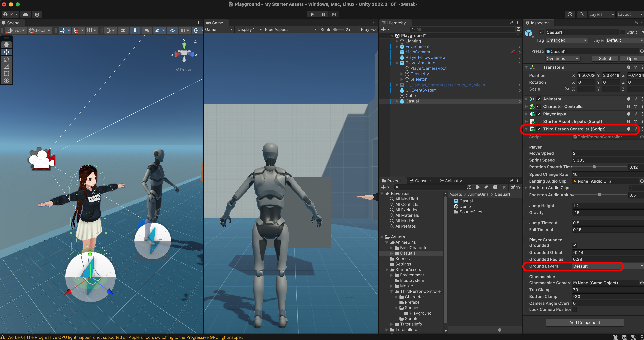This screenshot has height=340, width=644.
Task: Toggle scene lighting bulb icon
Action: point(135,30)
